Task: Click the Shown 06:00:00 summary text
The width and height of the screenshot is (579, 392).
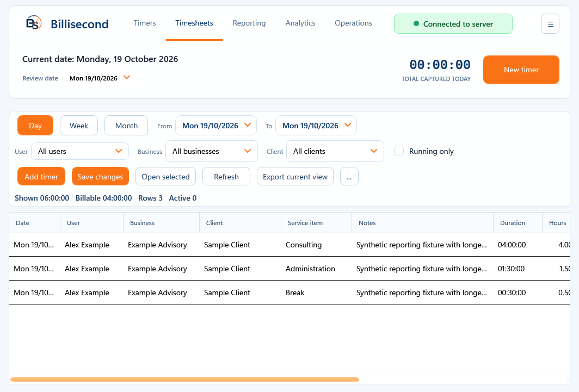Action: 42,198
